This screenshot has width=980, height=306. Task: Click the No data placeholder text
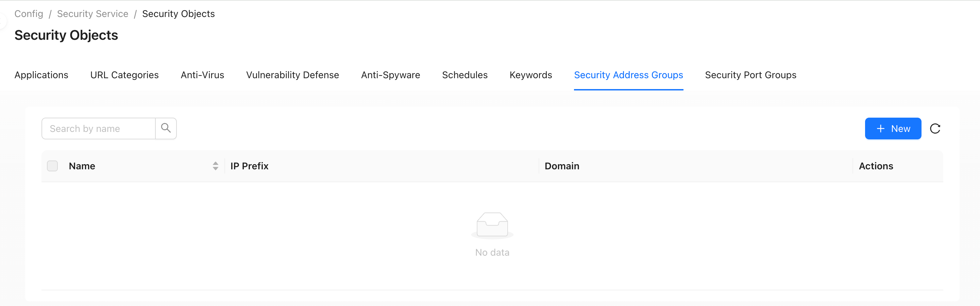[492, 252]
